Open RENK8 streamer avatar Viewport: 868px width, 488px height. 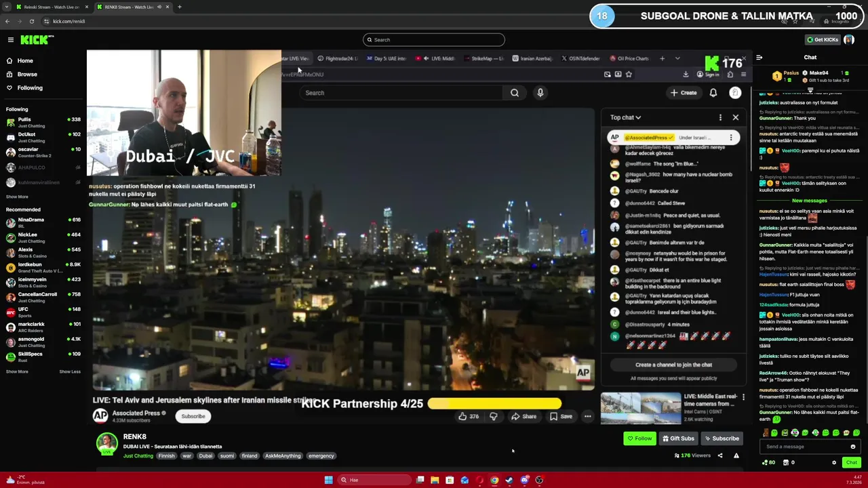coord(106,443)
